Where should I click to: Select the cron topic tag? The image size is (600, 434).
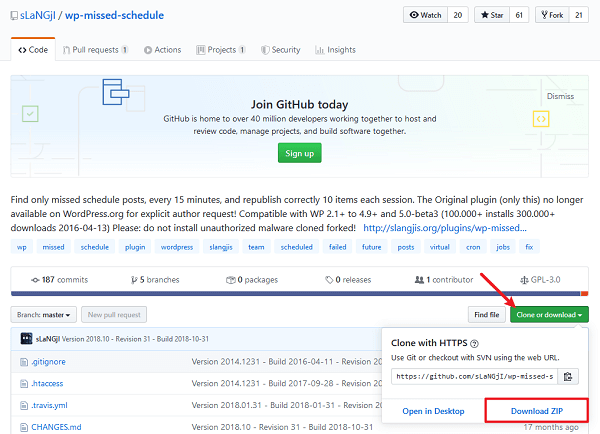point(473,247)
